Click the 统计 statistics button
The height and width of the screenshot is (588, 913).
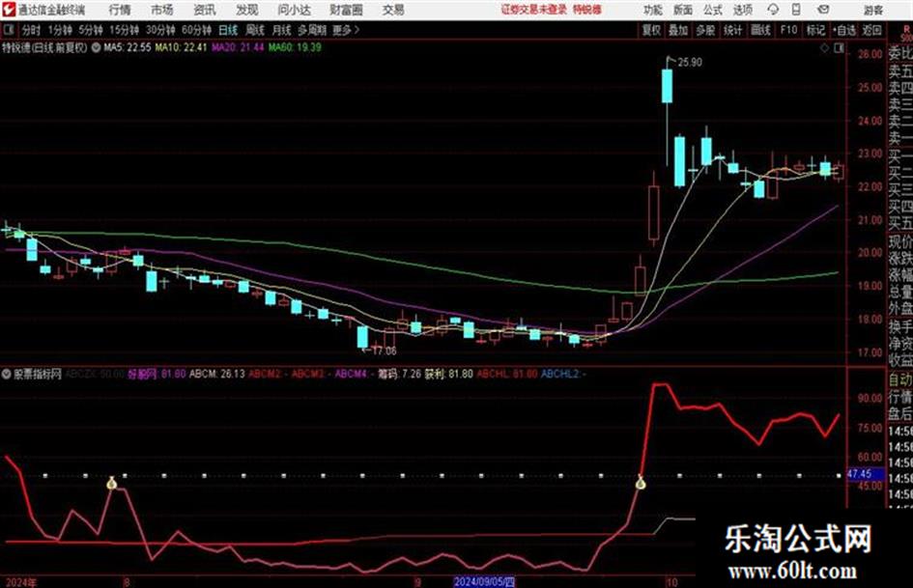(x=732, y=30)
